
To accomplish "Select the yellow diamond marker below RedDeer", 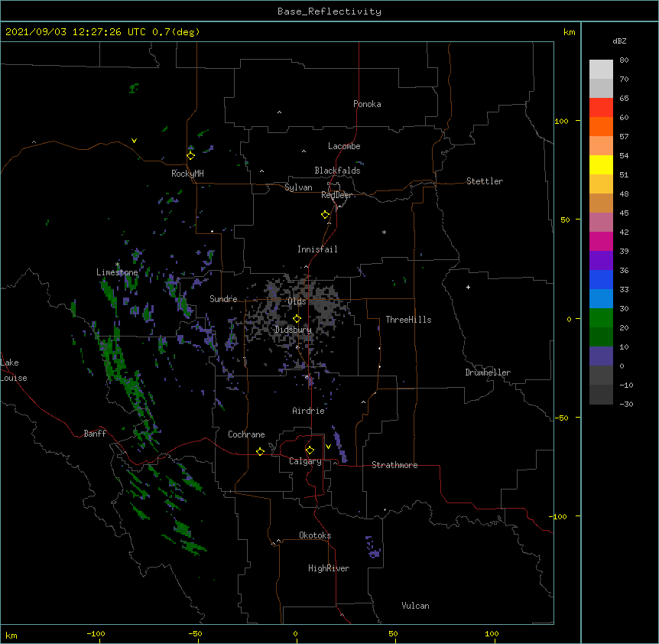I will [325, 215].
